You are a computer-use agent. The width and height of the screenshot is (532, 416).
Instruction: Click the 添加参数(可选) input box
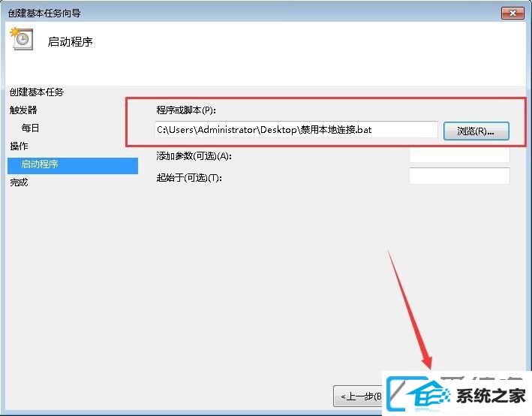point(459,155)
